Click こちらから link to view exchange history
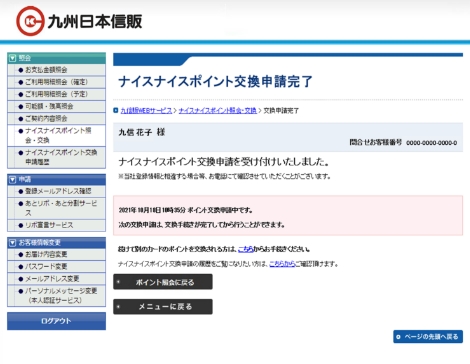Image resolution: width=470 pixels, height=364 pixels. point(282,264)
